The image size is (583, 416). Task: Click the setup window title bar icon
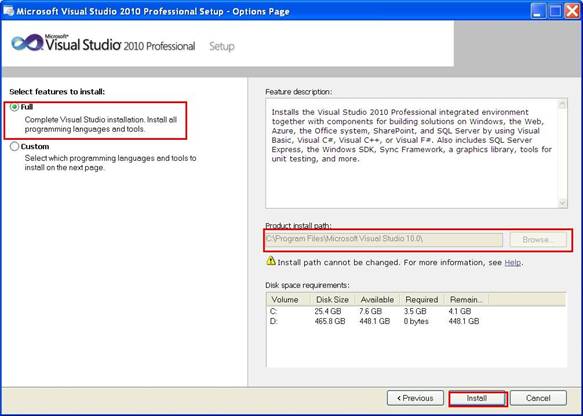[x=9, y=11]
